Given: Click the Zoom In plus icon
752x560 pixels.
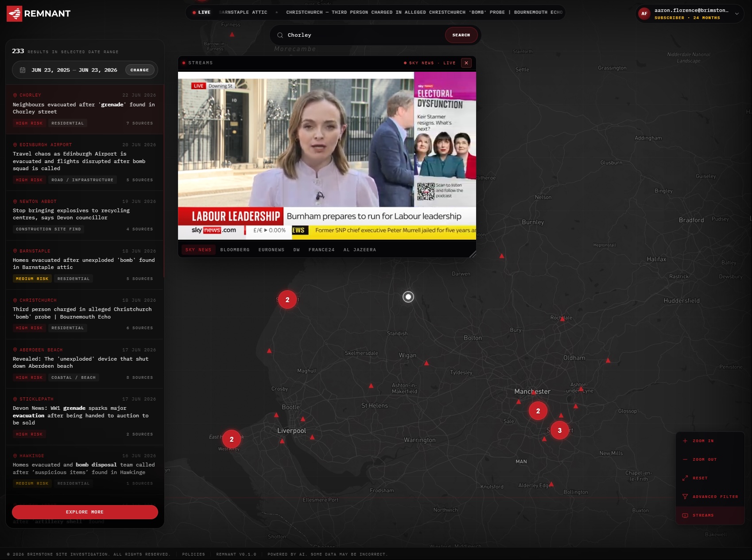Looking at the screenshot, I should click(685, 441).
